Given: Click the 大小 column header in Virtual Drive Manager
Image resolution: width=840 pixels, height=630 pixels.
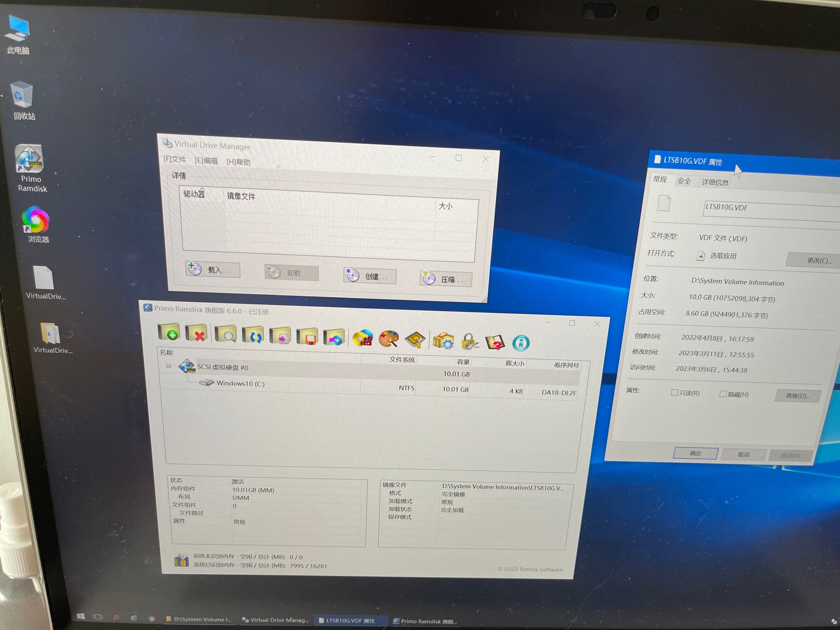Looking at the screenshot, I should (x=445, y=206).
